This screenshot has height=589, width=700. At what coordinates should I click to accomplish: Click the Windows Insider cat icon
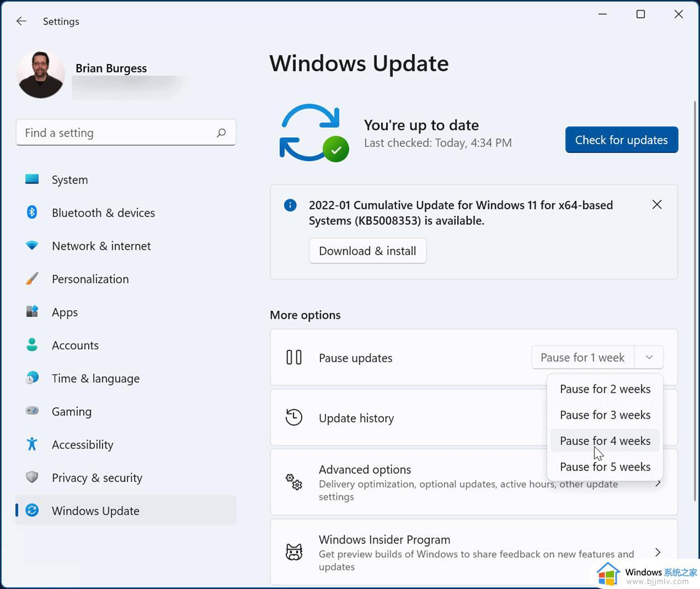click(x=294, y=552)
